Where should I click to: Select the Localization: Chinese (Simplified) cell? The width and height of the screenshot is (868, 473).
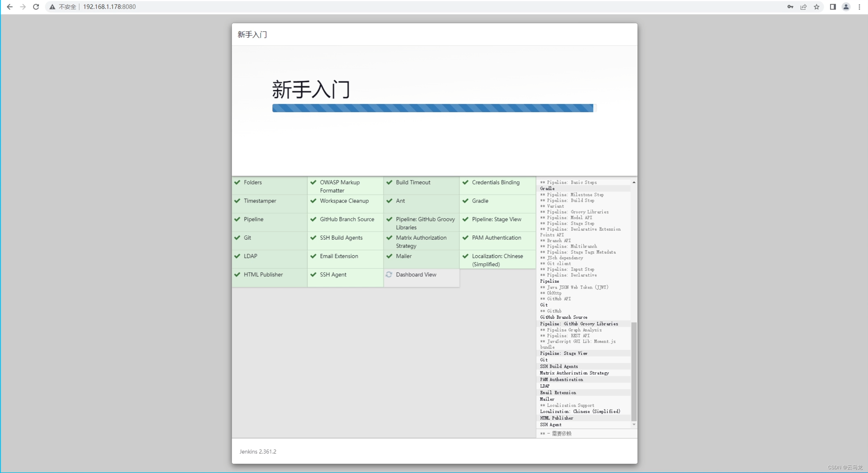[498, 259]
